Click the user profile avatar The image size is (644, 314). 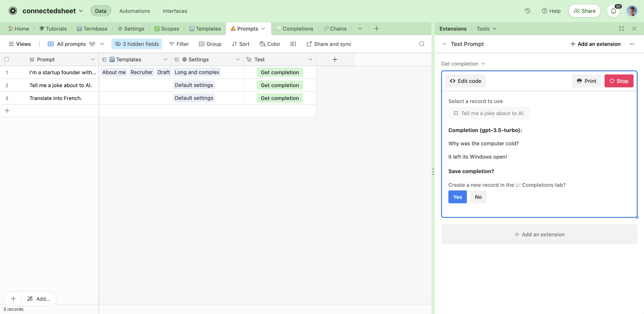[632, 11]
